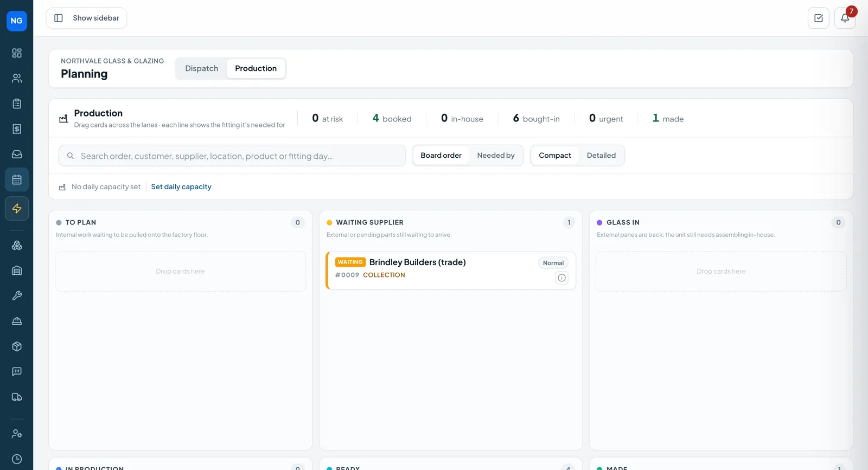The height and width of the screenshot is (470, 868).
Task: Open the checkbox tasks icon in header
Action: 819,18
